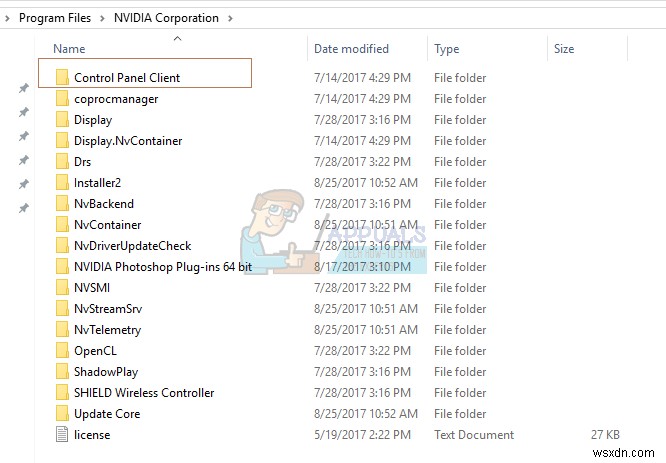Select the Display.NvContainer folder icon
Image resolution: width=666 pixels, height=463 pixels.
tap(62, 140)
